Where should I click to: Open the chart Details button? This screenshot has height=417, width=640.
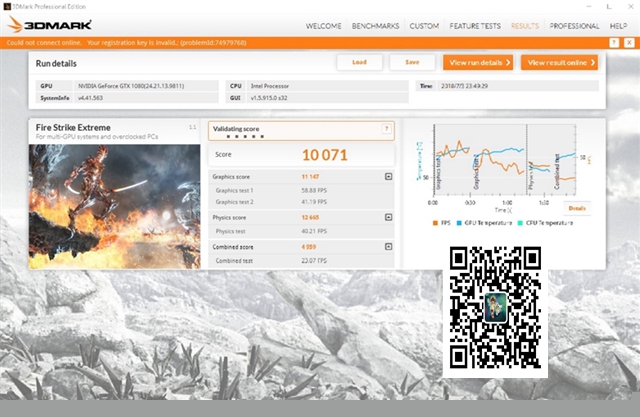click(x=577, y=207)
